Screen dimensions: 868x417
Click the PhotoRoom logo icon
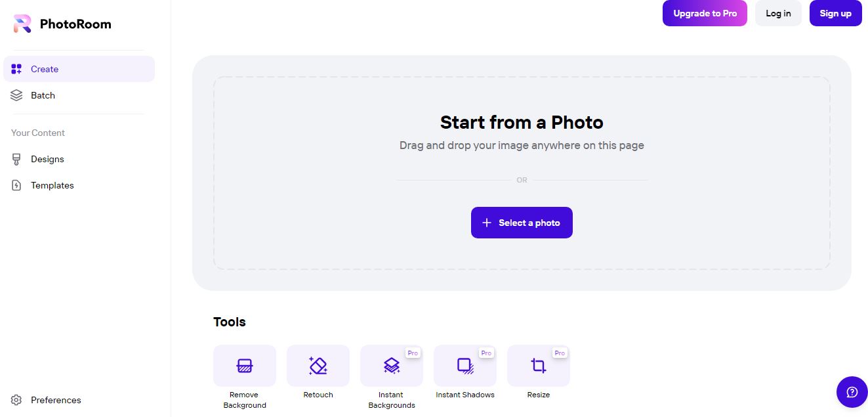[x=22, y=24]
